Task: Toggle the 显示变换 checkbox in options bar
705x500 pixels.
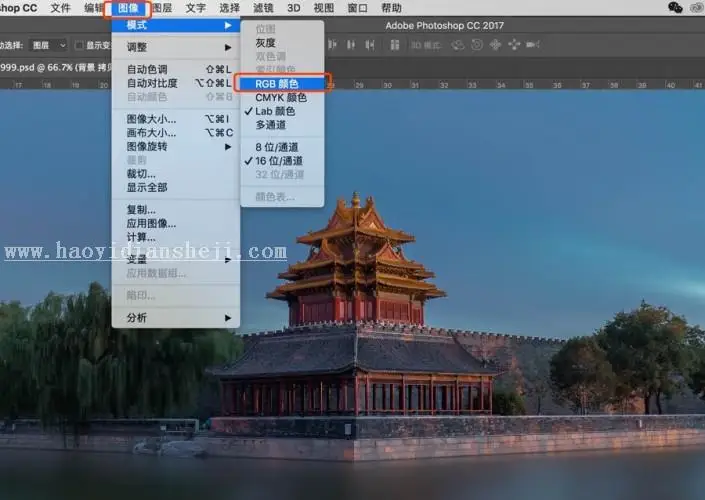Action: pos(79,45)
